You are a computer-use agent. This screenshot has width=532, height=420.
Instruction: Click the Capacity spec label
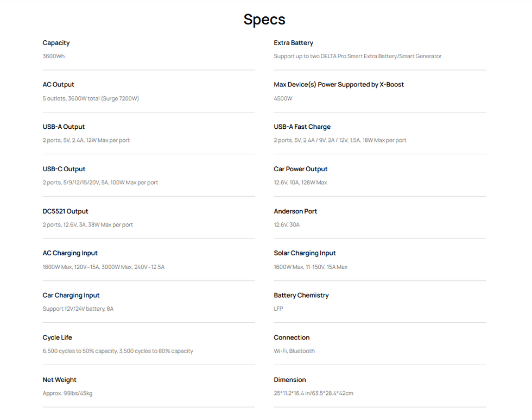click(56, 43)
